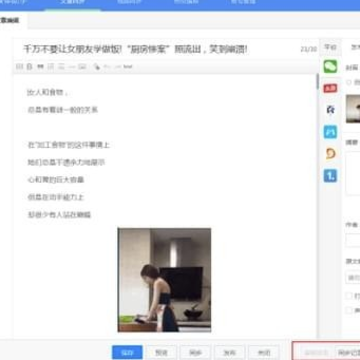Viewport: 360px width, 360px height.
Task: Tick the first checkbox in right panel
Action: point(349,296)
